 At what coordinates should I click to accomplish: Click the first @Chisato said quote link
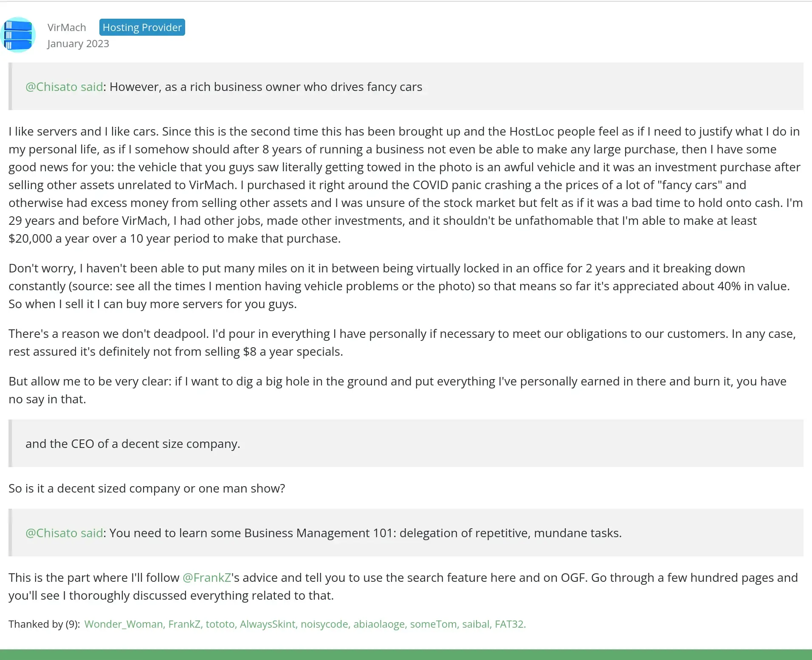pos(64,87)
